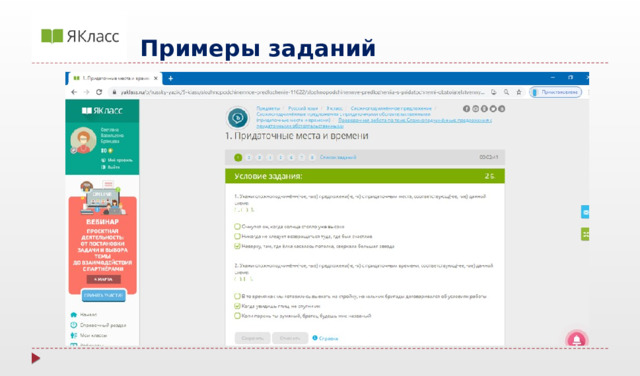Click the second grey button below the answers

tap(290, 338)
